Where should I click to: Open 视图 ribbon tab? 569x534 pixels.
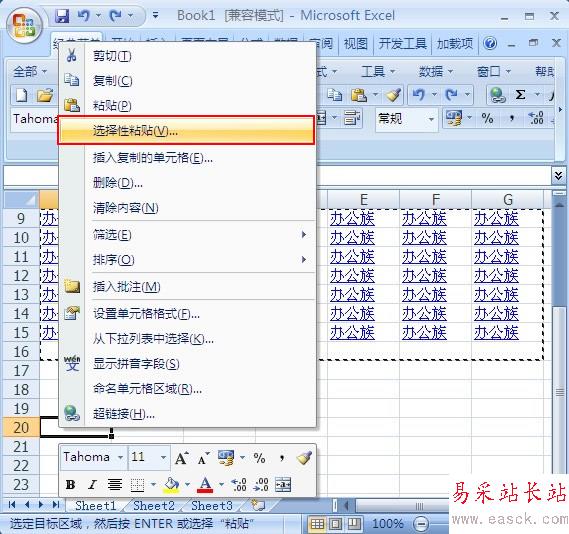(x=356, y=44)
